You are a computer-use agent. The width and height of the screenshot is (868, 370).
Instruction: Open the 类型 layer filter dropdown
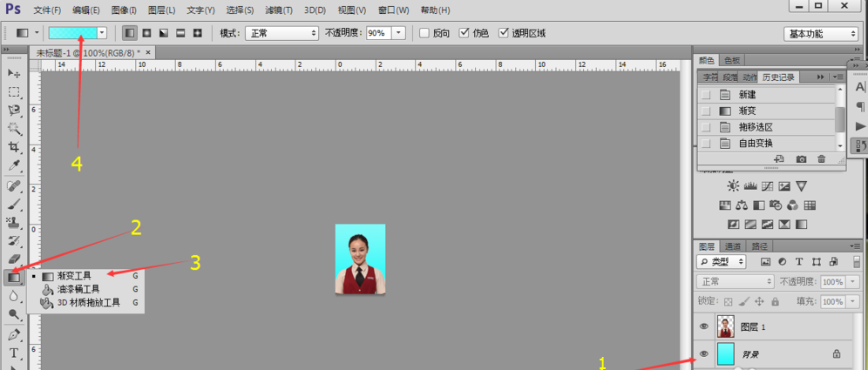(722, 261)
